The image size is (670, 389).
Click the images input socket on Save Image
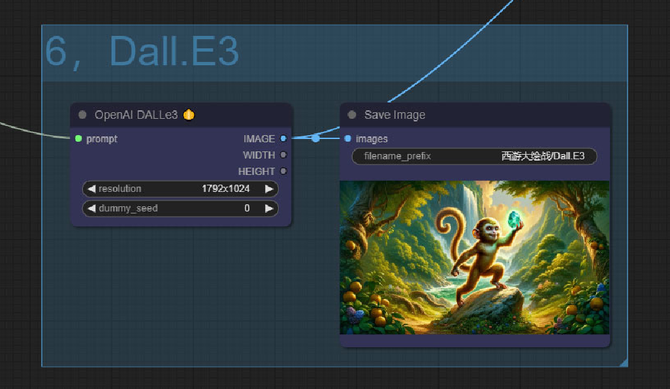(x=347, y=139)
